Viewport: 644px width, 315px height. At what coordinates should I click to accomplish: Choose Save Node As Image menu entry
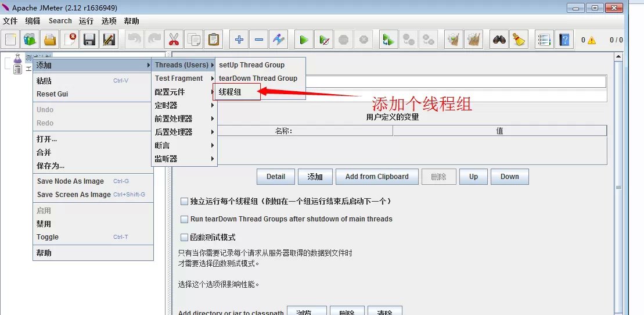(92, 181)
